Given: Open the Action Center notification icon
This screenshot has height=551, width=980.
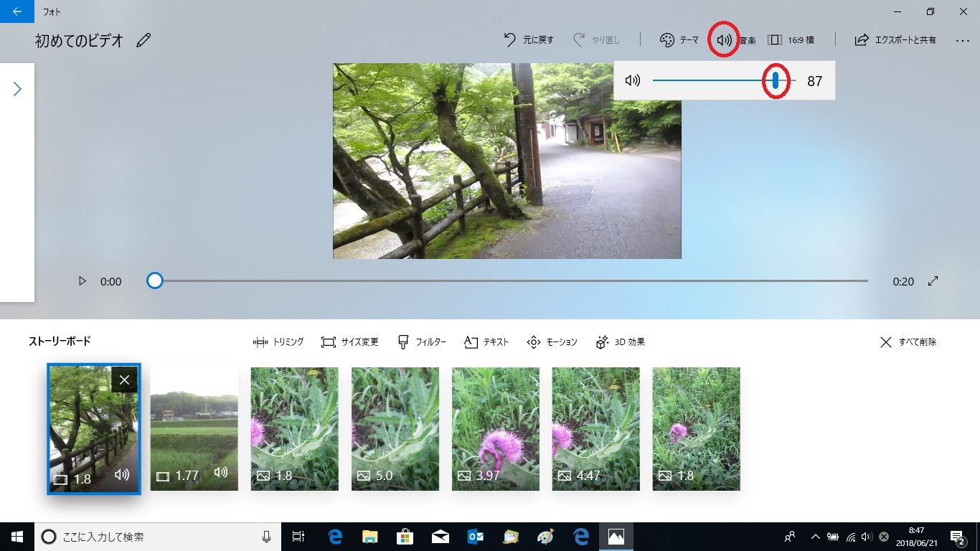Looking at the screenshot, I should tap(958, 537).
